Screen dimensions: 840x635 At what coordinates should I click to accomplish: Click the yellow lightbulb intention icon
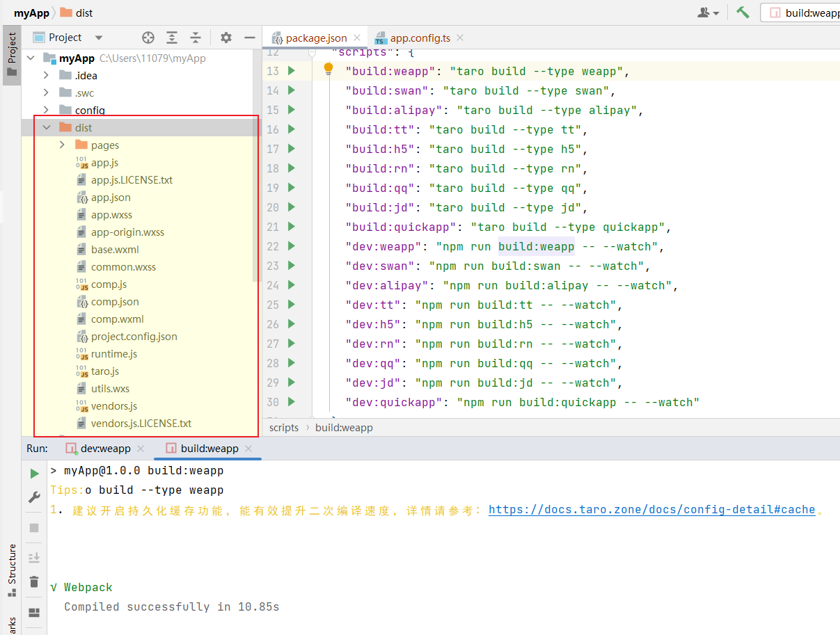[328, 69]
